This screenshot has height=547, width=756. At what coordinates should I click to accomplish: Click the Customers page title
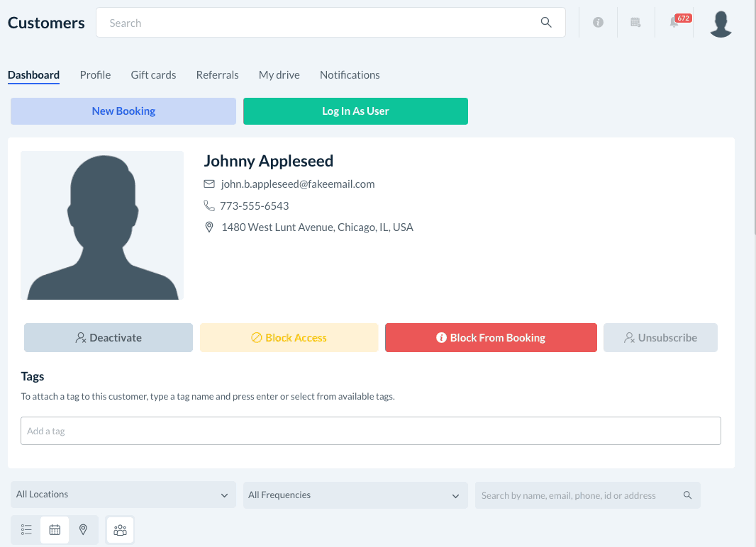[x=46, y=23]
